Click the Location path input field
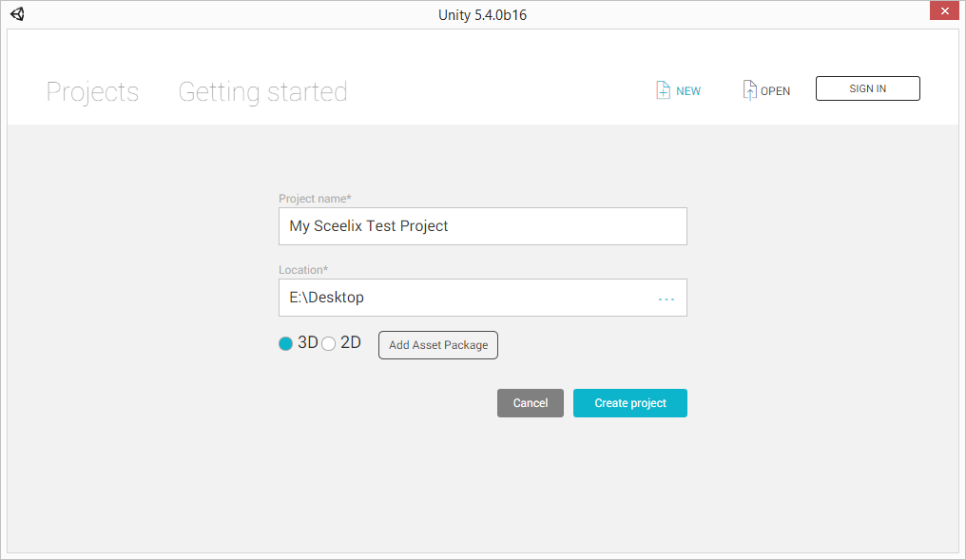The width and height of the screenshot is (966, 560). click(x=468, y=298)
